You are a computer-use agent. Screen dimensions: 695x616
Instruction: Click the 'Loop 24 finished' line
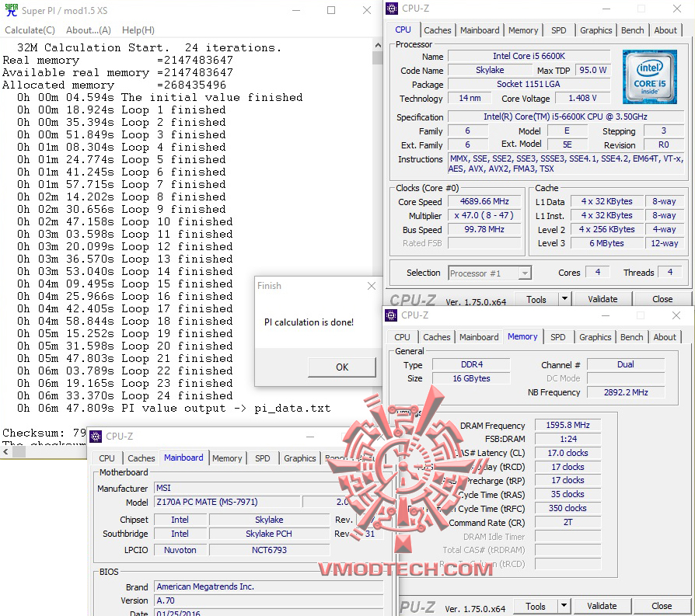pos(125,395)
